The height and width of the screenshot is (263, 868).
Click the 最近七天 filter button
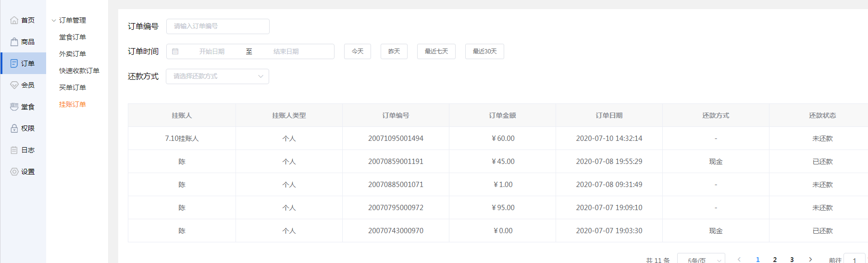coord(436,51)
